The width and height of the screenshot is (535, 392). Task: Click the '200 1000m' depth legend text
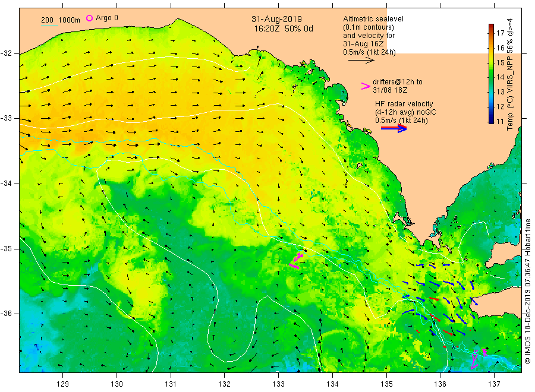[x=61, y=20]
